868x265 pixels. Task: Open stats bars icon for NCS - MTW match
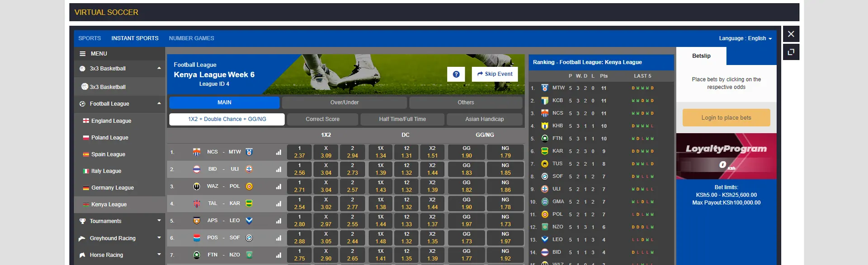(x=278, y=152)
